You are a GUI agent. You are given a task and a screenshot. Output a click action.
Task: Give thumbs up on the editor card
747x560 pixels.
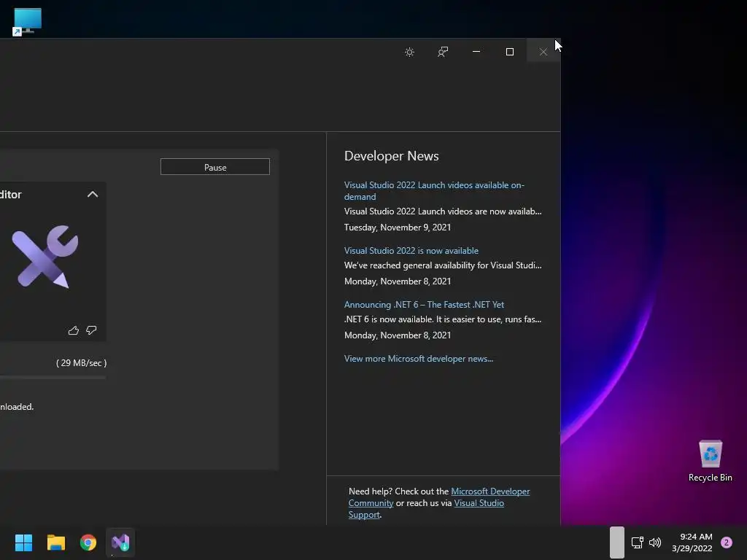74,330
